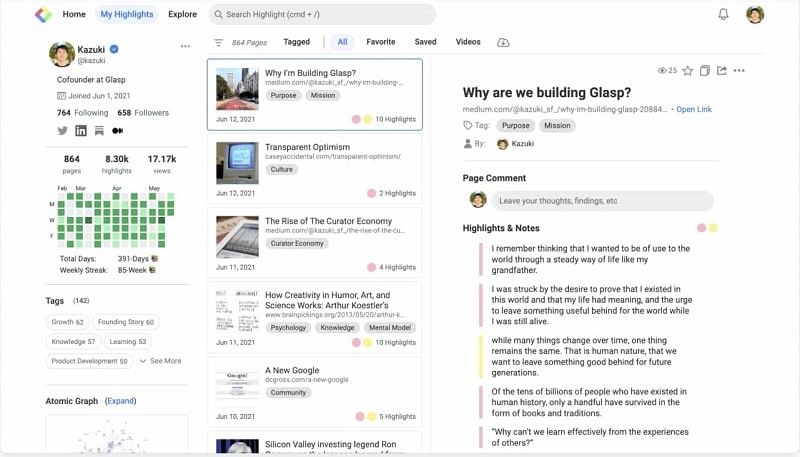Copy highlights with the copy icon
This screenshot has height=457, width=800.
(x=705, y=71)
